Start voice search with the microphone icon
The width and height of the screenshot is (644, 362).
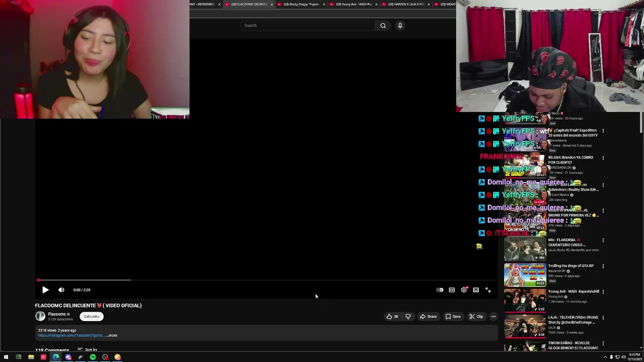tap(400, 25)
